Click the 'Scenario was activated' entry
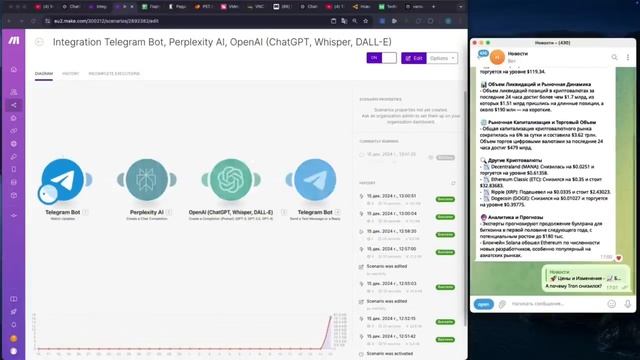640x360 pixels. click(x=389, y=353)
